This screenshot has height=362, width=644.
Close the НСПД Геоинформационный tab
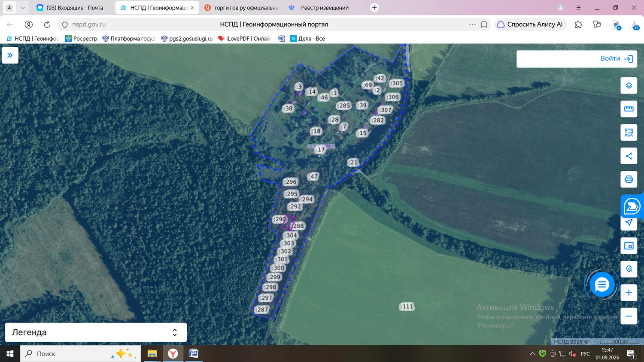click(192, 8)
